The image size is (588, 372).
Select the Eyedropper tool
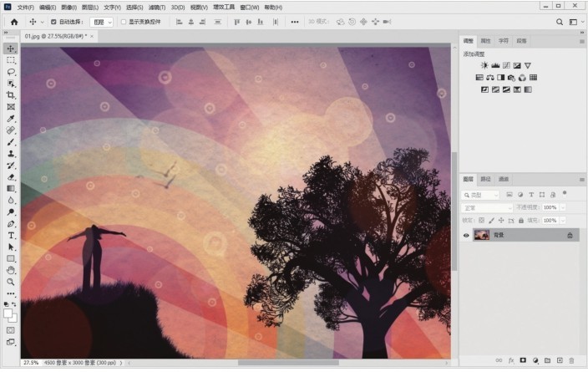coord(11,119)
